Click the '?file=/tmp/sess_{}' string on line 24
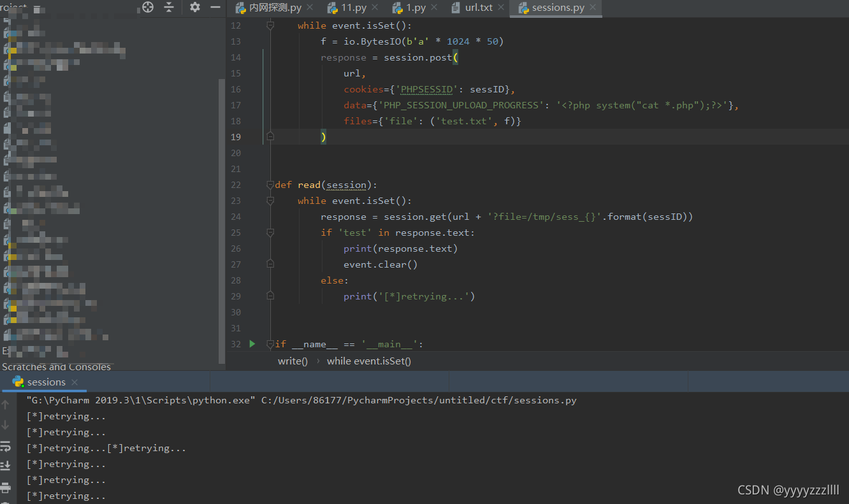Screen dimensions: 849x504 coord(544,217)
